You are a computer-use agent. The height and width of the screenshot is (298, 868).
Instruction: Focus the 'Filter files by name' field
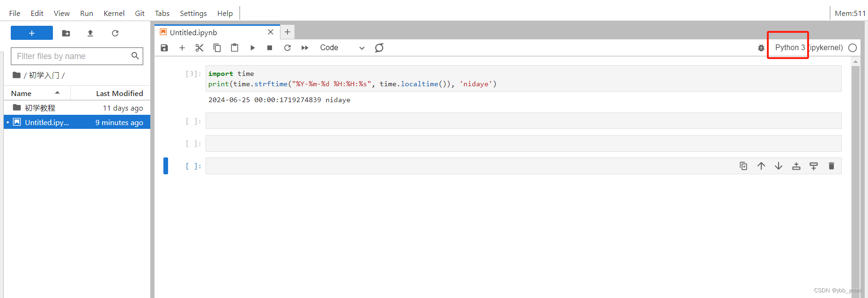click(x=77, y=56)
